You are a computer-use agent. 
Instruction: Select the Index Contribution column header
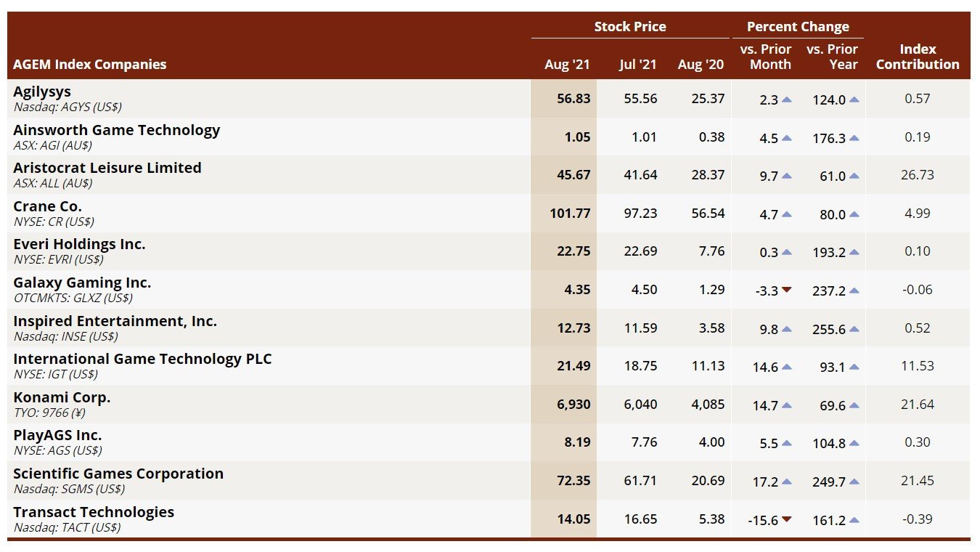click(x=918, y=57)
